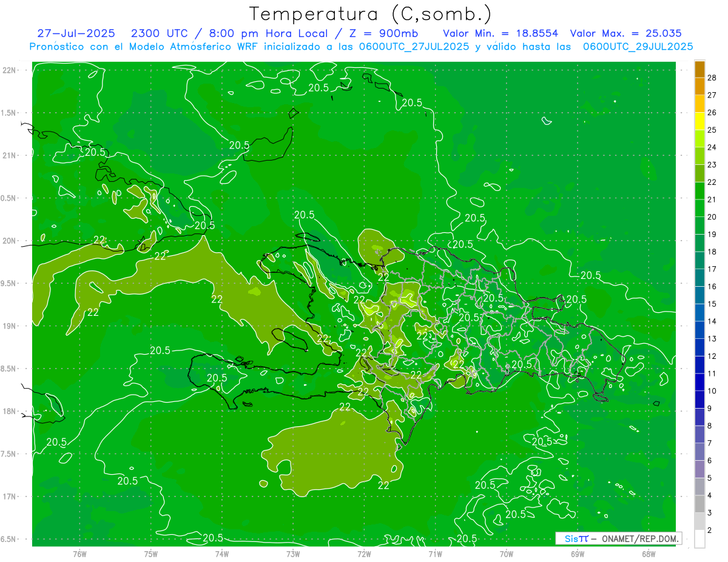The width and height of the screenshot is (728, 562).
Task: Click the '74W' longitude axis label
Action: [222, 554]
